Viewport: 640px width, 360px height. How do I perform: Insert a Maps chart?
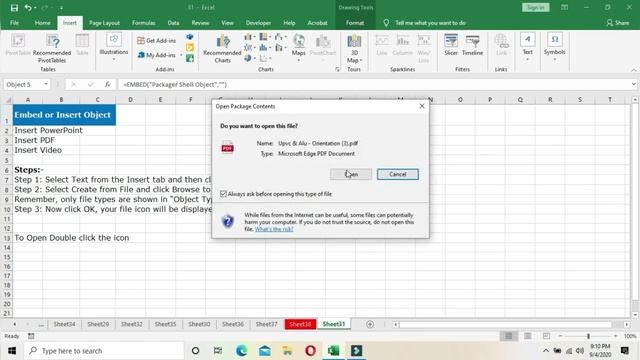(298, 47)
